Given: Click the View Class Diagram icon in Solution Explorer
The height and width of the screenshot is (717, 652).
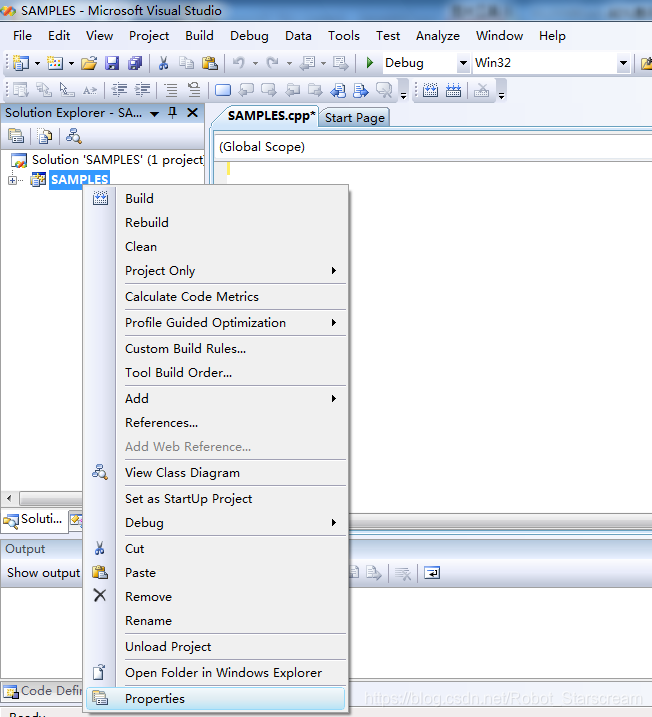Looking at the screenshot, I should coord(74,136).
